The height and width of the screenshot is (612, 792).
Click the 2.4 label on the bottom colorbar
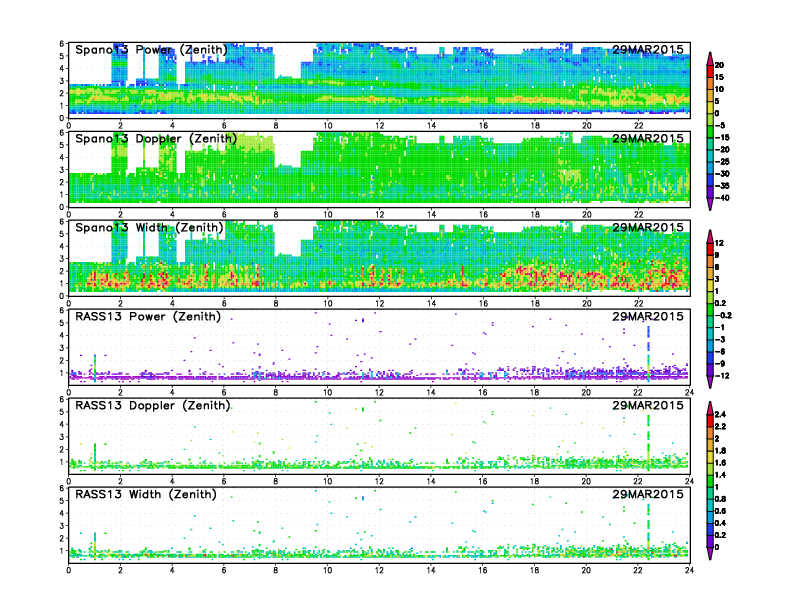(x=720, y=414)
